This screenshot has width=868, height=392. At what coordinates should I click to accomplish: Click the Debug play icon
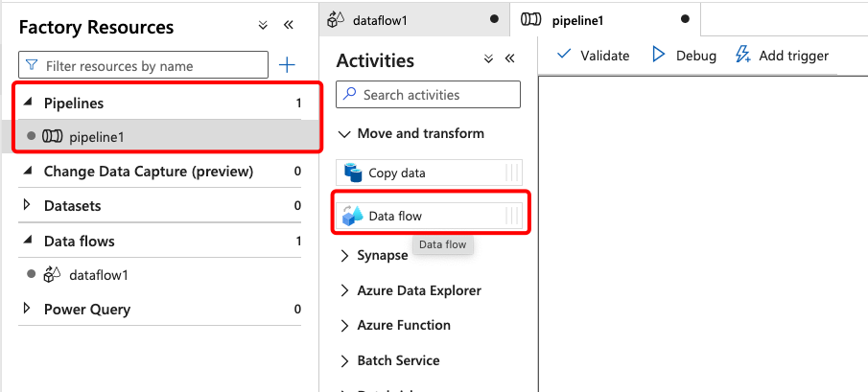658,55
